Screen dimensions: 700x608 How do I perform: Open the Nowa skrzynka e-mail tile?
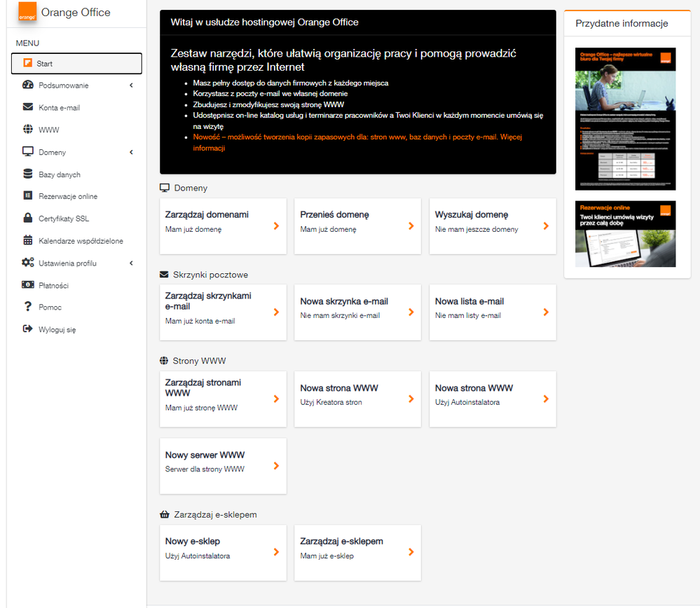click(x=357, y=312)
